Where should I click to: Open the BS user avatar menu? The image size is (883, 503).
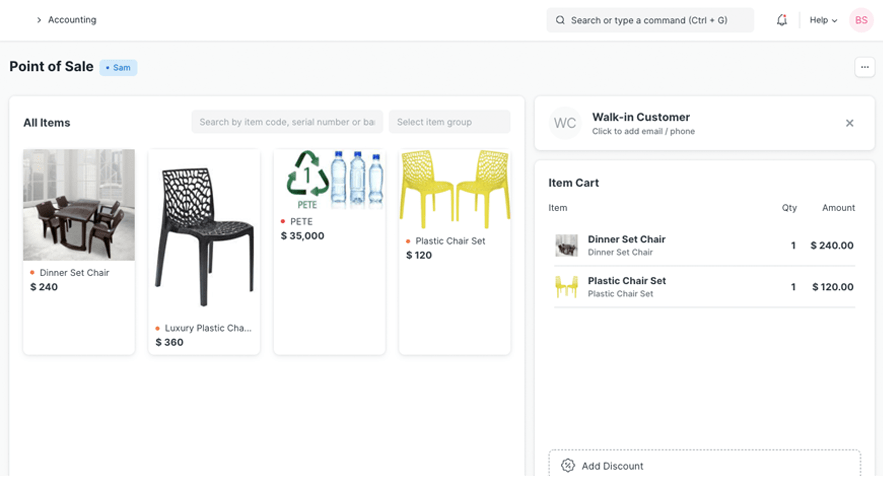click(x=861, y=20)
